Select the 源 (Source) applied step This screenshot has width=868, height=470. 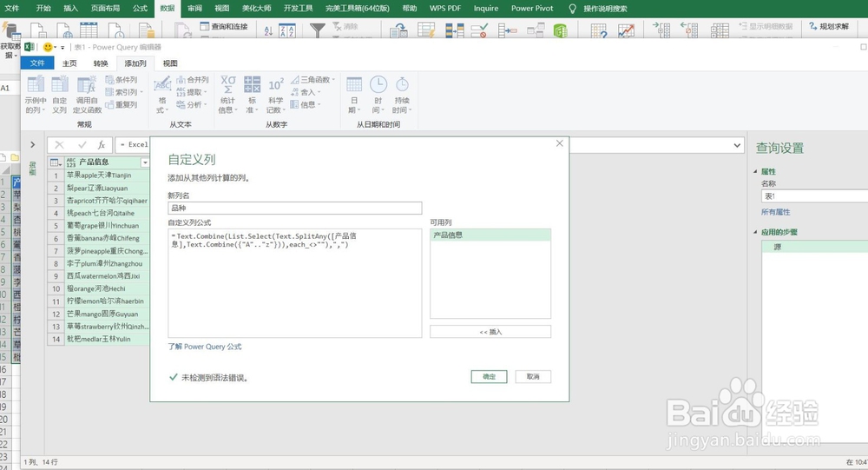click(x=814, y=247)
